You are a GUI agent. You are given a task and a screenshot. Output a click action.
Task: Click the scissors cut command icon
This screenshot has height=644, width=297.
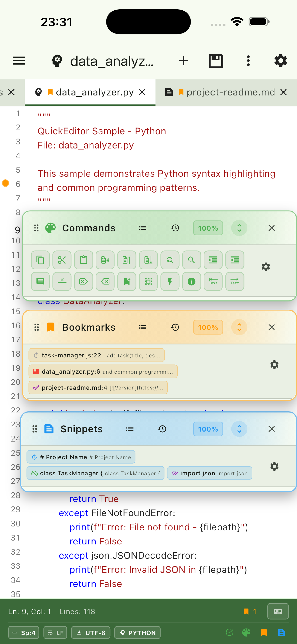[62, 260]
